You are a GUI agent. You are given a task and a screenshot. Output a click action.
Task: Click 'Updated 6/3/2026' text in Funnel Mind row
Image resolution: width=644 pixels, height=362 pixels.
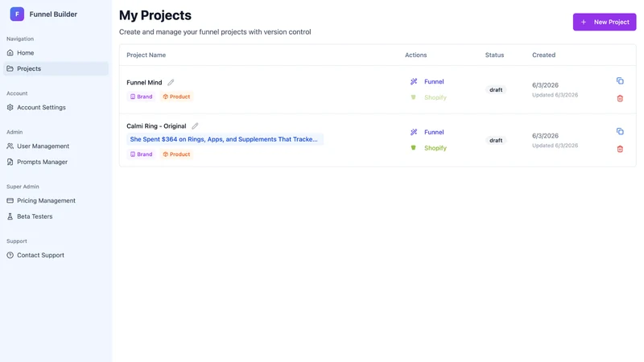(x=555, y=95)
